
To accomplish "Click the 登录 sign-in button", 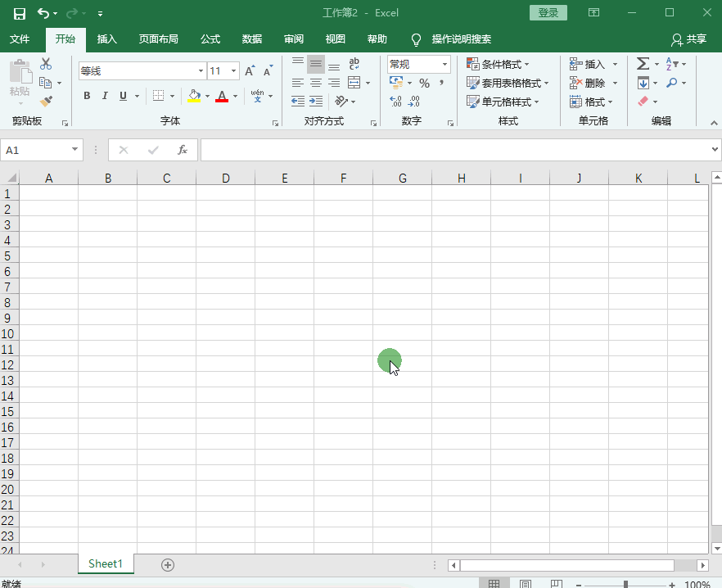I will click(548, 13).
